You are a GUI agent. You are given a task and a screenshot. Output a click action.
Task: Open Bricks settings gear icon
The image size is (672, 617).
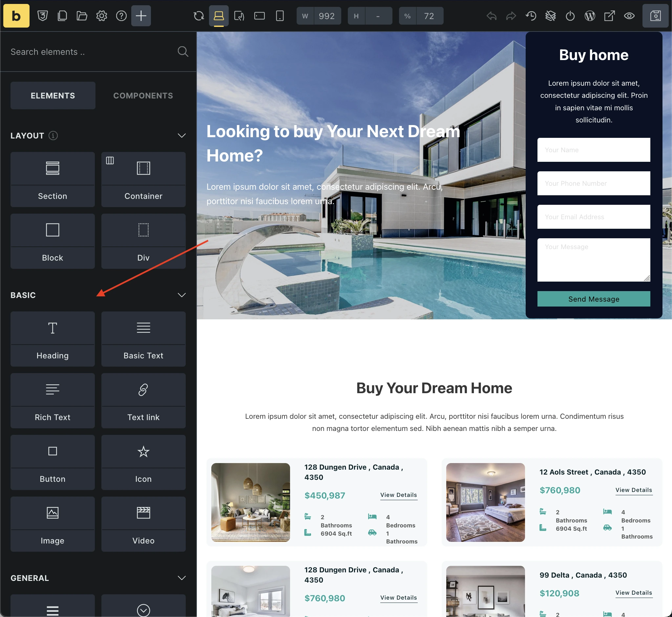coord(101,16)
